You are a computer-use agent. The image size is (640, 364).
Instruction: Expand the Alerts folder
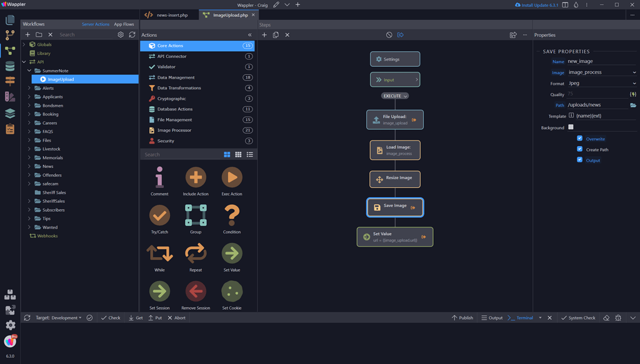point(29,88)
